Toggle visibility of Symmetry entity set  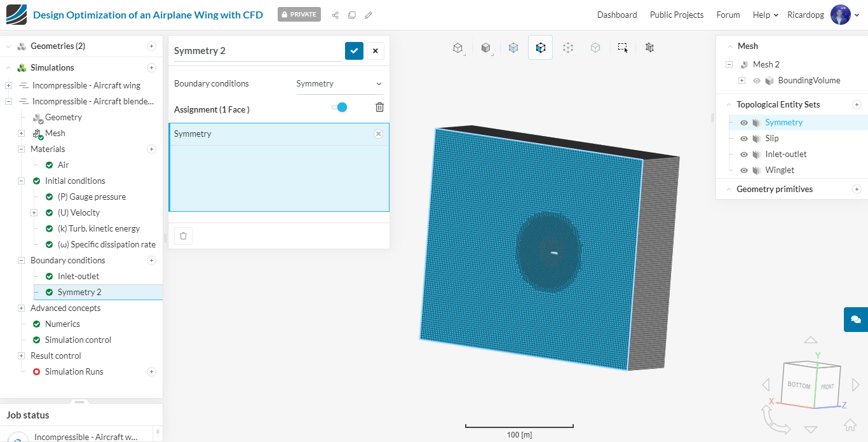click(744, 123)
